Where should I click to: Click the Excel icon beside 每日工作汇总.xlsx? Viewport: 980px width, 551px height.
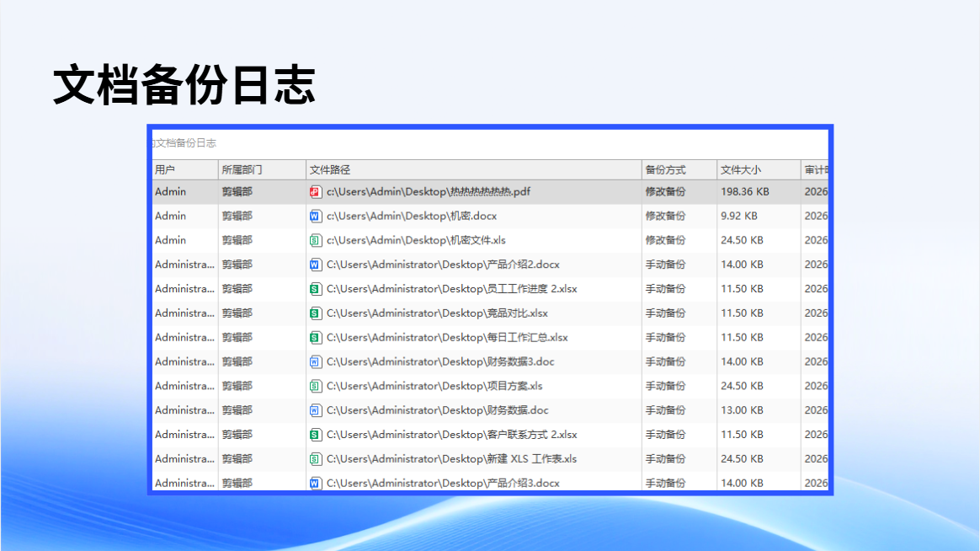point(316,338)
